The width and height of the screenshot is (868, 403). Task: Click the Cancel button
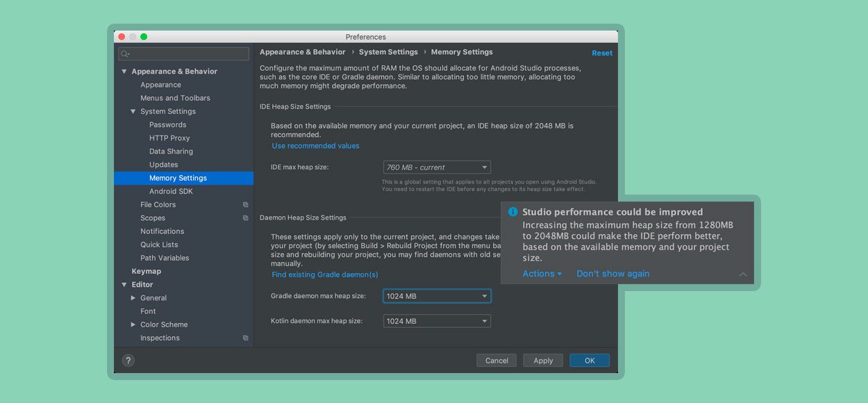tap(496, 361)
